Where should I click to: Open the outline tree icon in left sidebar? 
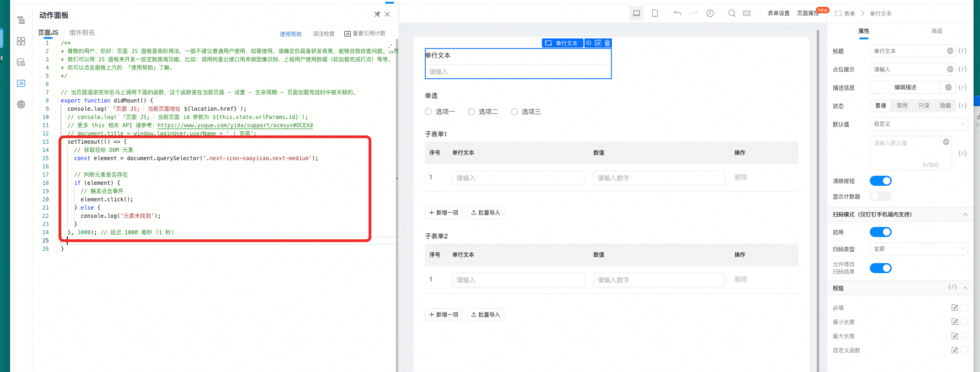21,20
